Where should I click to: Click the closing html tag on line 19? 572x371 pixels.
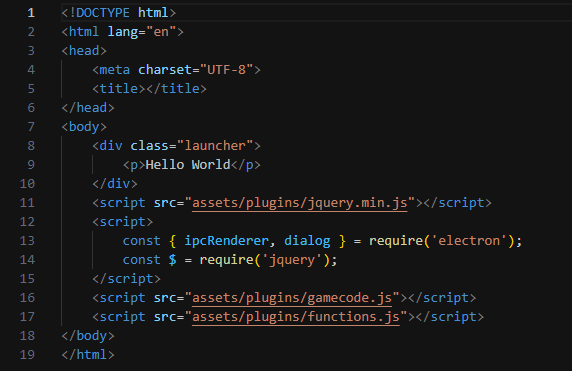[88, 355]
